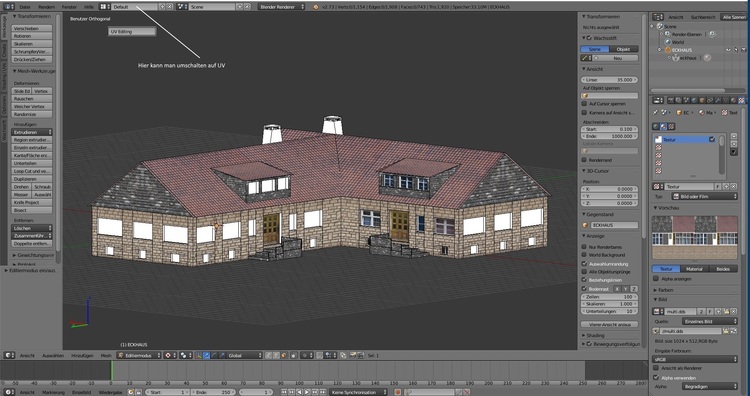This screenshot has height=396, width=750.
Task: Click open image folder icon next to multi.dds
Action: 726,311
